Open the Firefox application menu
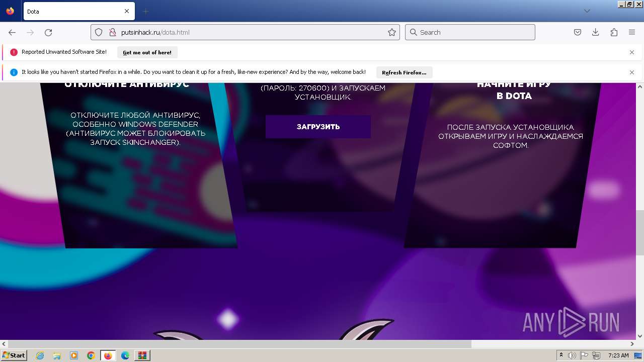The image size is (644, 362). (632, 32)
